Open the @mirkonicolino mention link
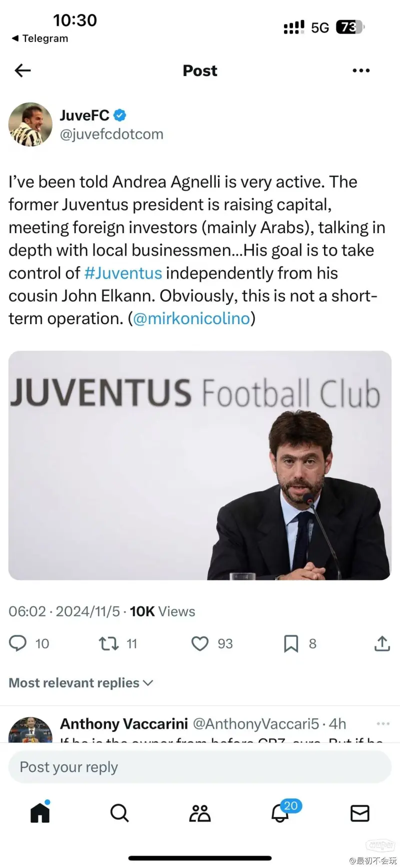 tap(191, 319)
